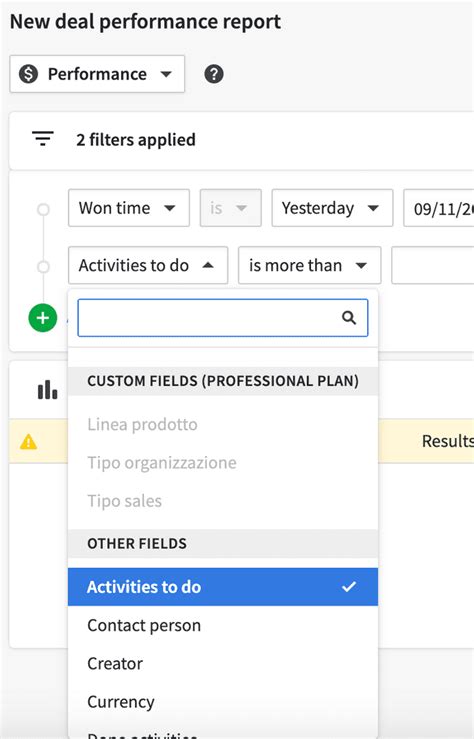This screenshot has width=474, height=739.
Task: Focus the field search input box
Action: point(223,318)
